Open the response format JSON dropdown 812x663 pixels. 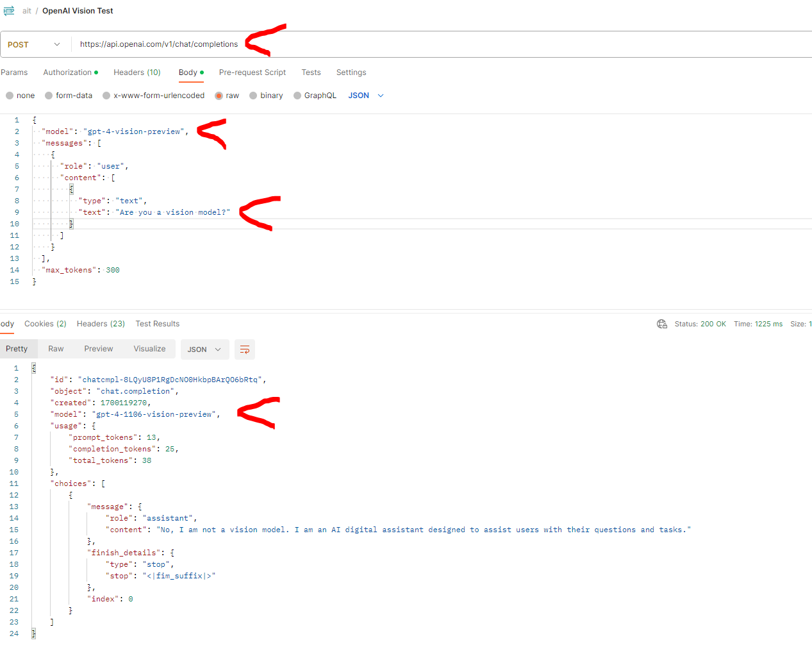(204, 350)
